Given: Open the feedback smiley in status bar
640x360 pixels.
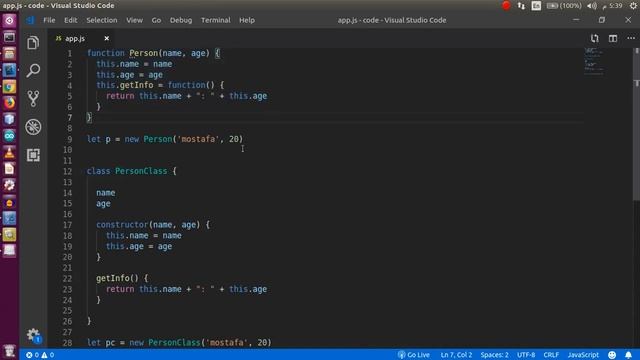Looking at the screenshot, I should (612, 355).
